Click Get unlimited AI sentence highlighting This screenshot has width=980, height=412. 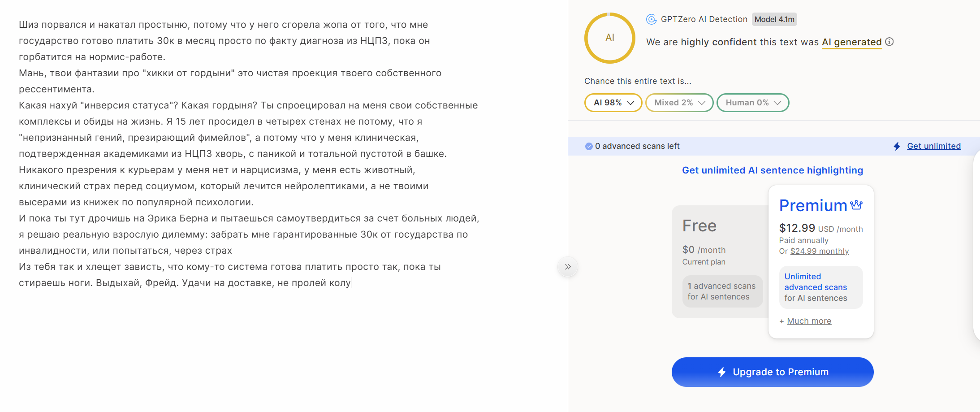[773, 170]
